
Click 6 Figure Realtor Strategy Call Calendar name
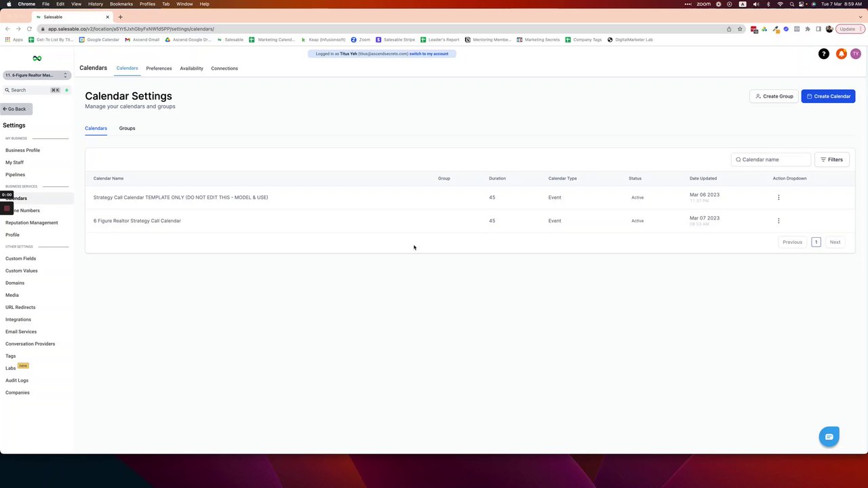(137, 221)
